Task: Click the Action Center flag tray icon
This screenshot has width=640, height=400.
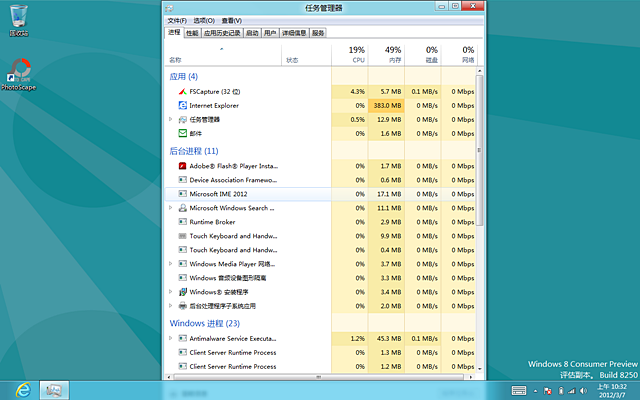Action: pos(547,391)
